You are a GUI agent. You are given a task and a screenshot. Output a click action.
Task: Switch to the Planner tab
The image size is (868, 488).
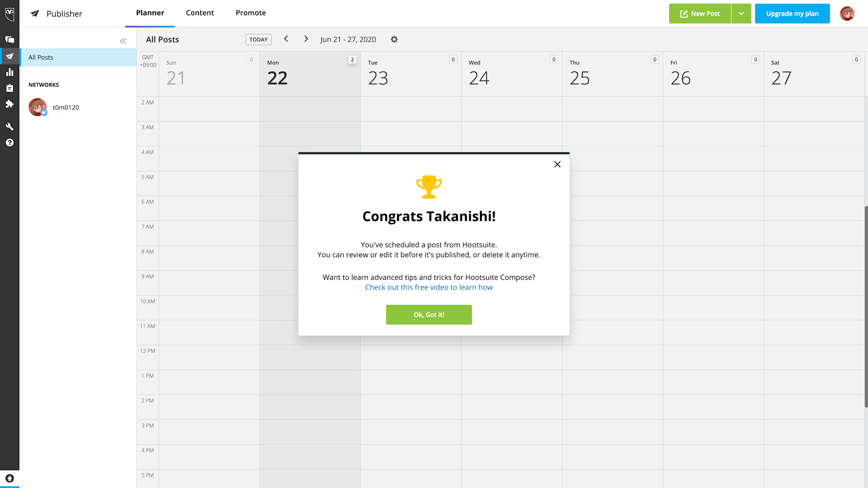[150, 13]
